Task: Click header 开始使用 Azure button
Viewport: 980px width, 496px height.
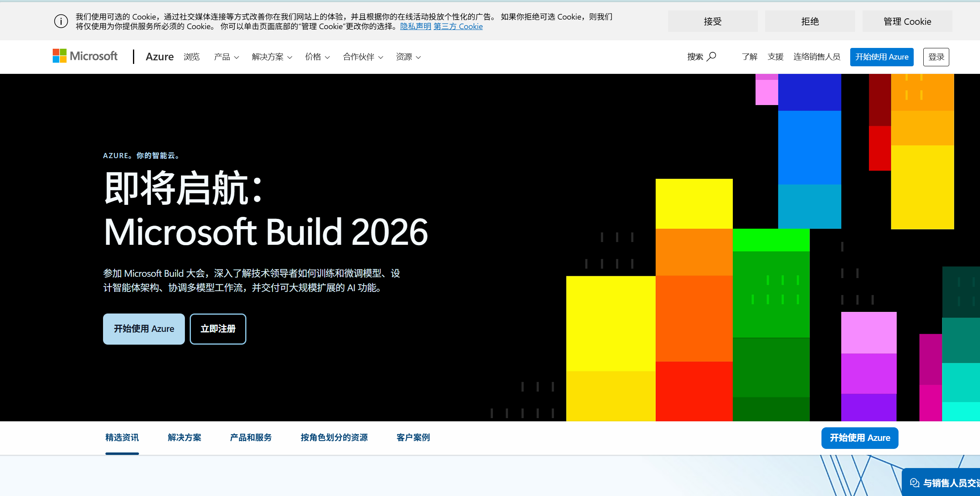Action: tap(882, 57)
